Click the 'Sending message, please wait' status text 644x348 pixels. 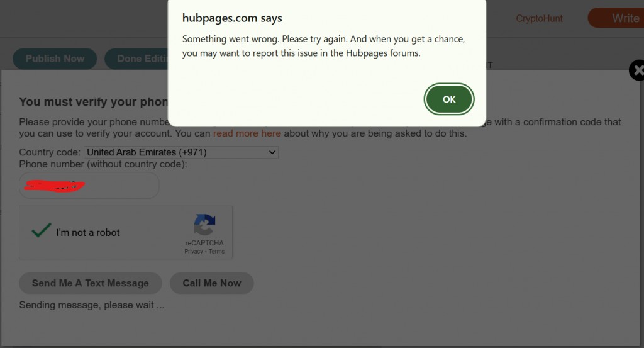click(x=92, y=305)
